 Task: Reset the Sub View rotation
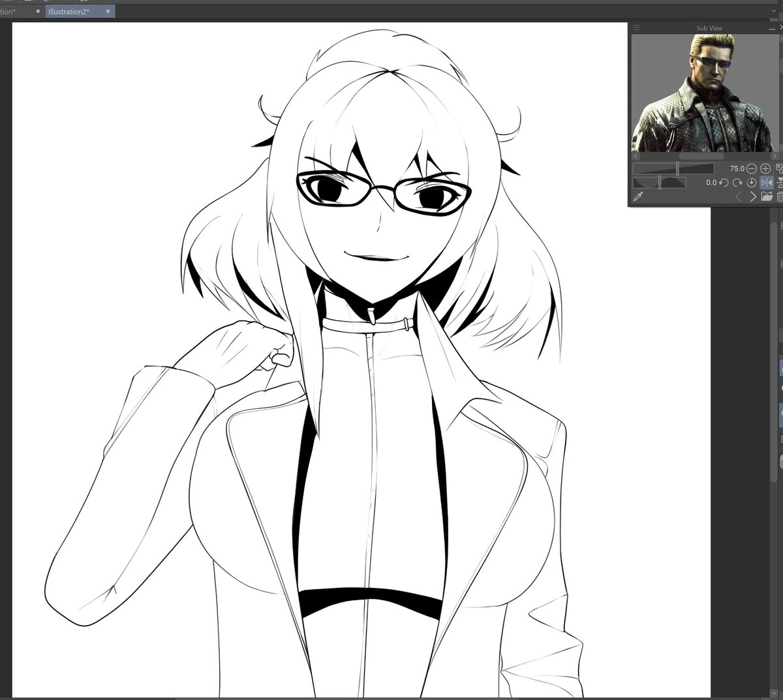coord(751,183)
